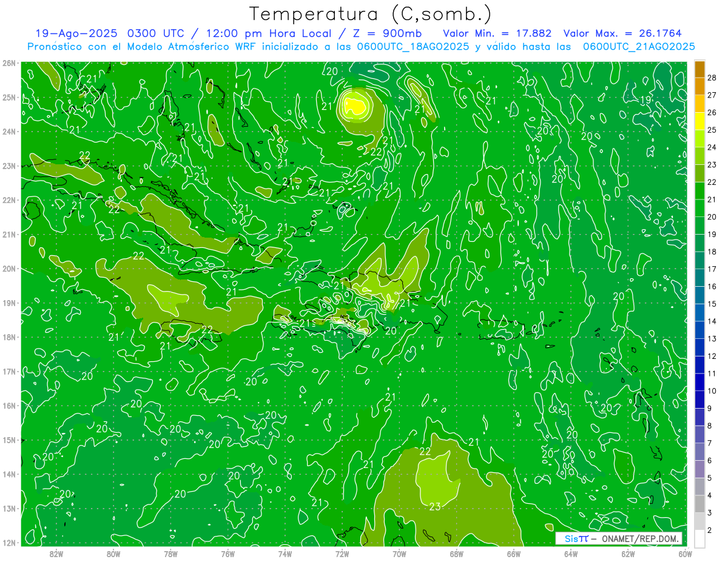This screenshot has width=728, height=562.
Task: Click the valid-until time '0600UTC_21AGO2025'
Action: click(x=639, y=47)
